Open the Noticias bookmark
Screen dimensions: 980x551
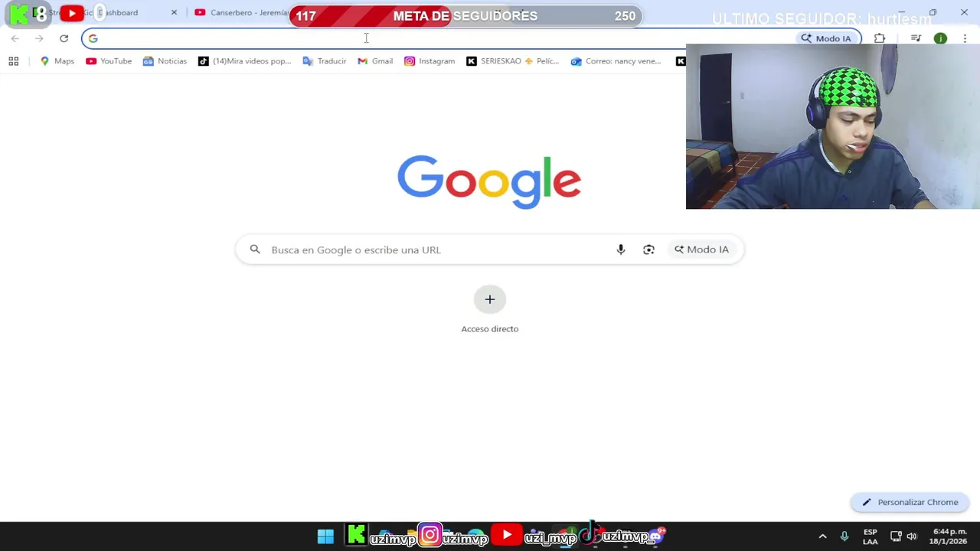pyautogui.click(x=165, y=61)
